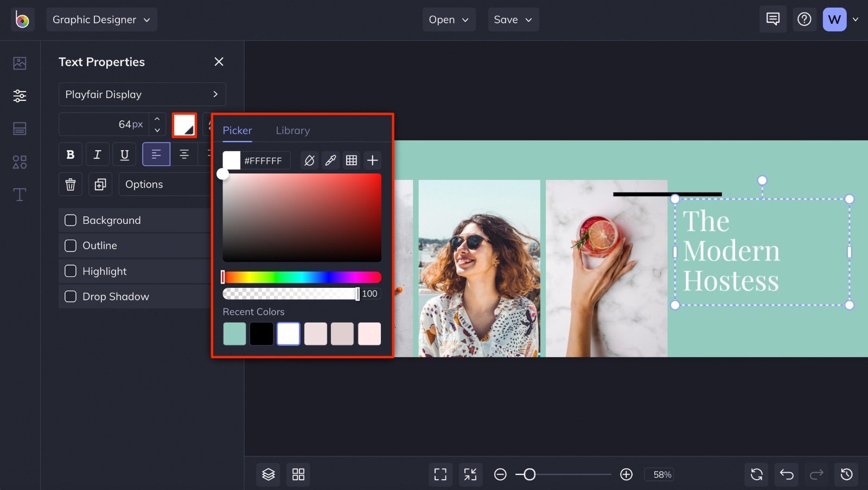
Task: Select the Images panel icon
Action: tap(20, 63)
